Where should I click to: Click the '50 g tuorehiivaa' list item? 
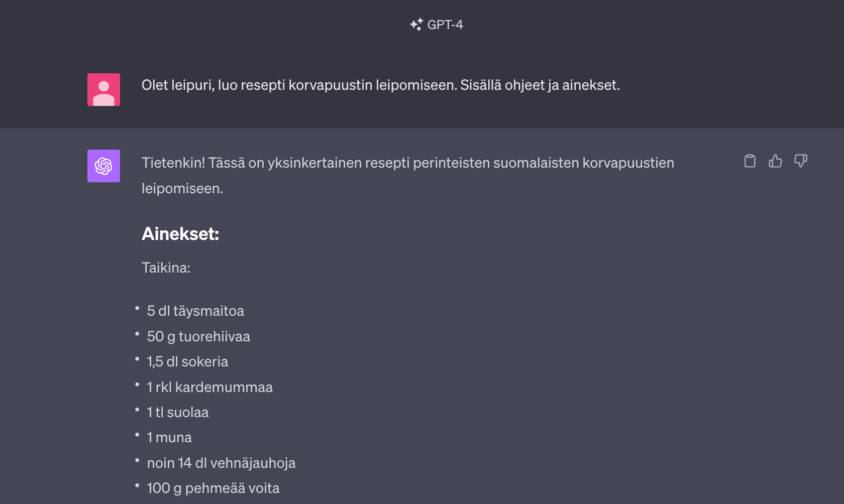198,336
